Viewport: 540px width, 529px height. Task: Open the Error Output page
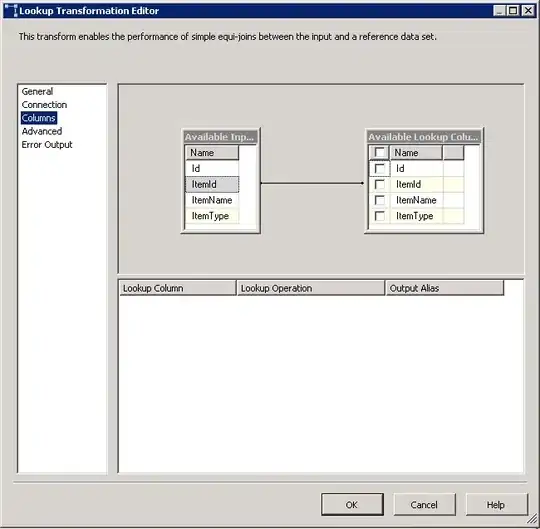click(x=47, y=145)
